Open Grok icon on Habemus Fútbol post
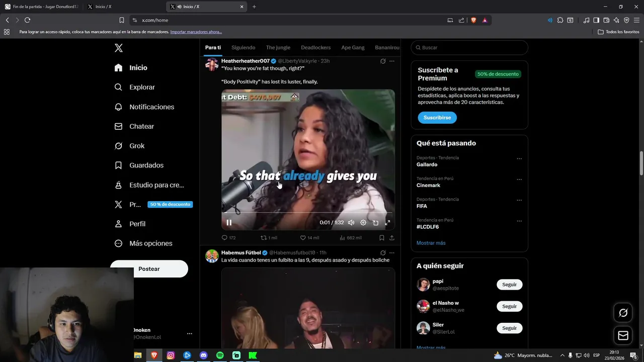Screen dimensions: 644x362 (383, 253)
